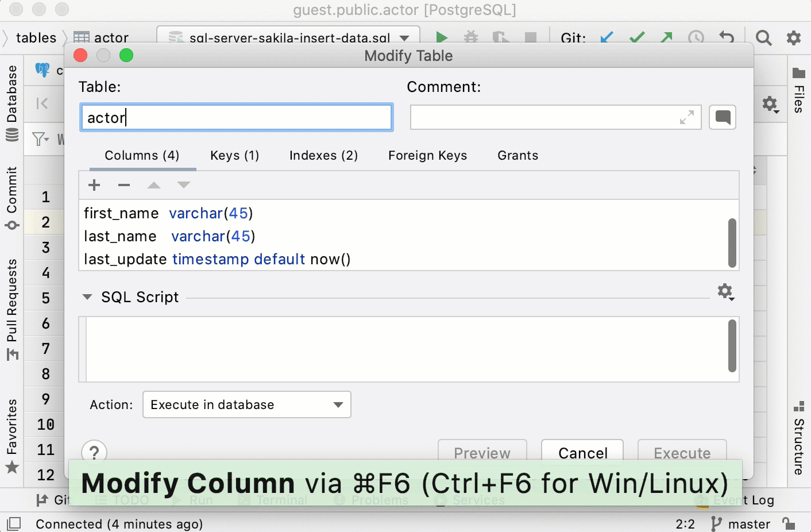Click the actor breadcrumb
This screenshot has width=811, height=532.
tap(101, 38)
